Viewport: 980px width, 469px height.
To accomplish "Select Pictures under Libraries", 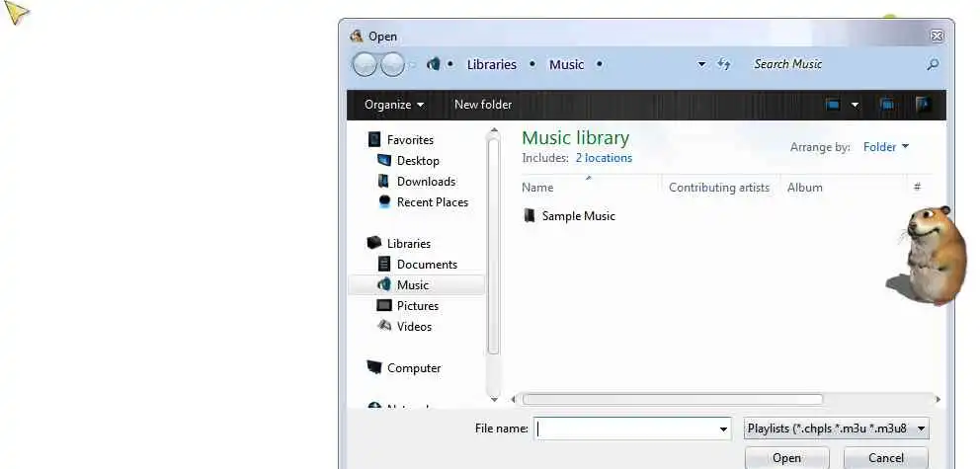I will point(418,305).
